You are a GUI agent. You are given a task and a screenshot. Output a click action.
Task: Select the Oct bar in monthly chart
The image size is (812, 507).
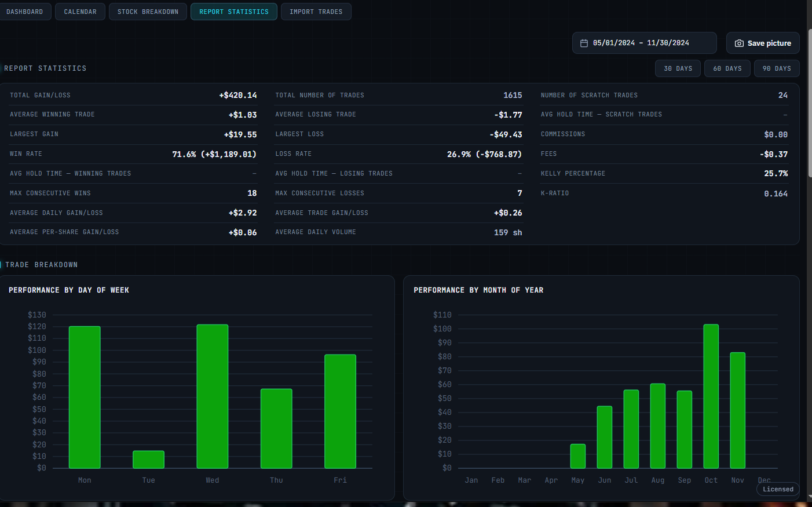point(711,396)
